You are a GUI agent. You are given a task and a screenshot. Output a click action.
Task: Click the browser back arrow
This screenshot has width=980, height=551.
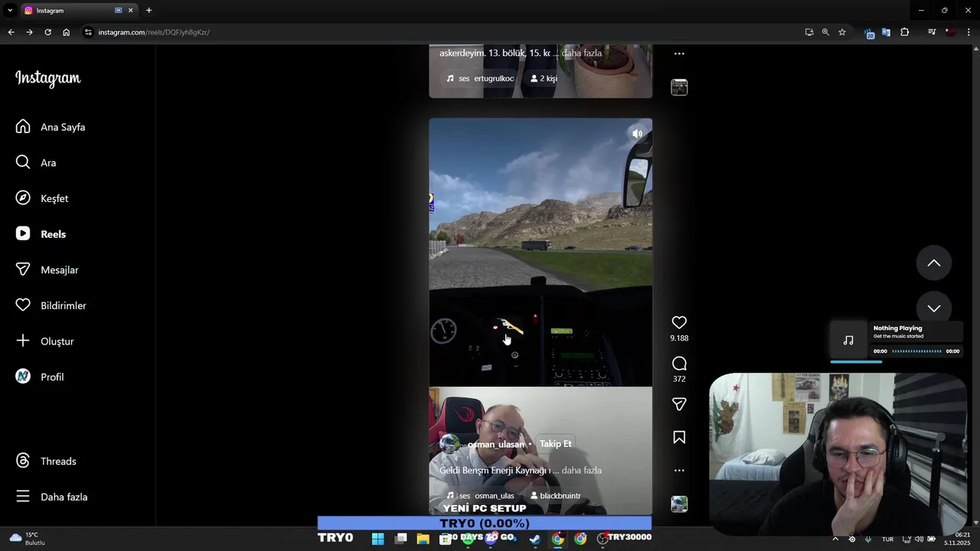[11, 32]
